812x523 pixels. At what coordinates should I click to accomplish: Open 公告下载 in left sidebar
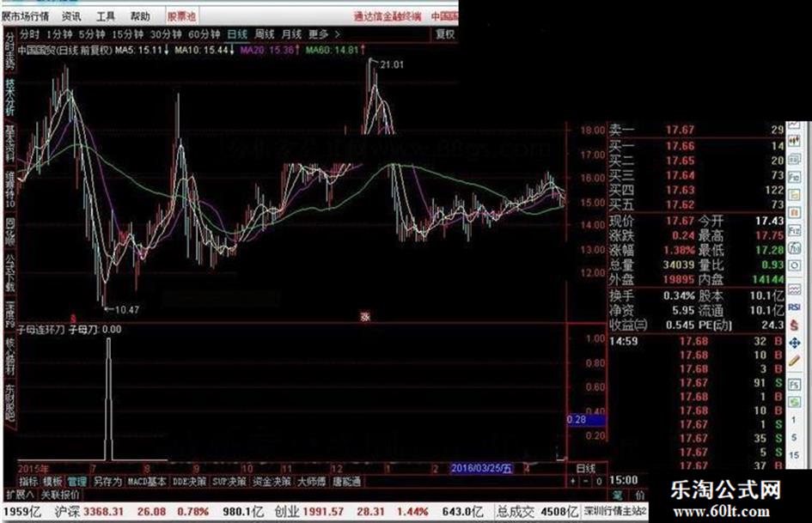9,273
